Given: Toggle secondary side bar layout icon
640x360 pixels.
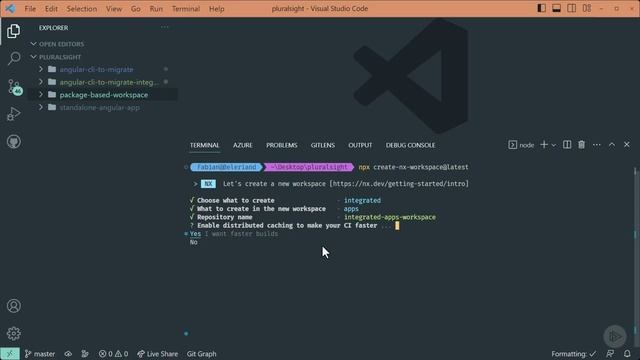Looking at the screenshot, I should point(571,8).
